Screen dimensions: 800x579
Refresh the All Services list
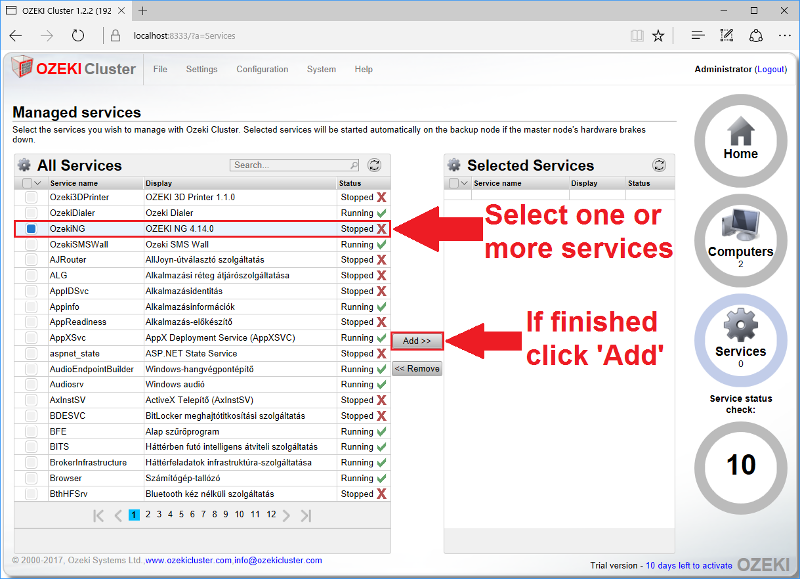click(x=374, y=165)
